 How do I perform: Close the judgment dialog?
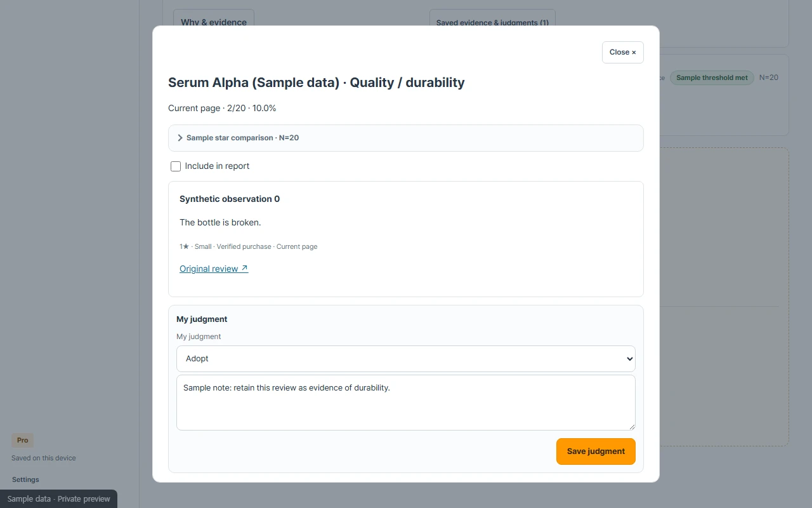622,52
